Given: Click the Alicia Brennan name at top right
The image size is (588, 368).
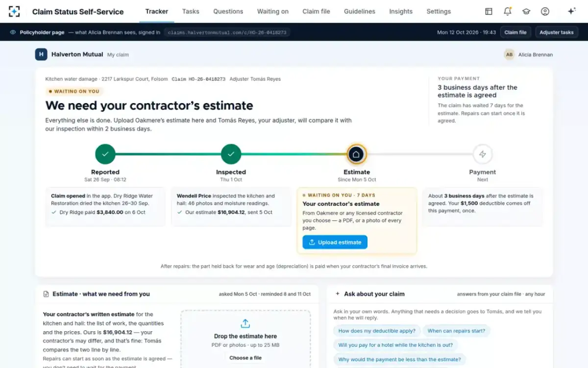Looking at the screenshot, I should pos(536,55).
